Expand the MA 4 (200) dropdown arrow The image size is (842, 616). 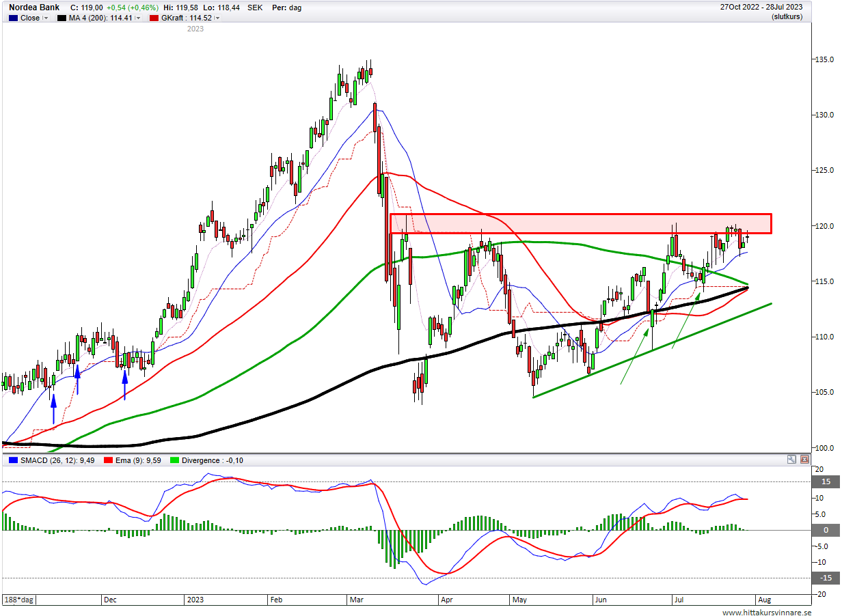138,18
